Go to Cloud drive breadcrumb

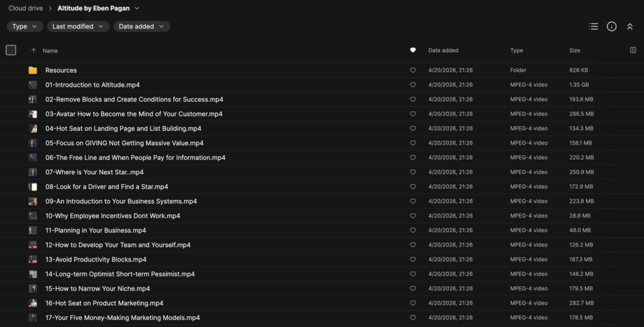point(26,8)
